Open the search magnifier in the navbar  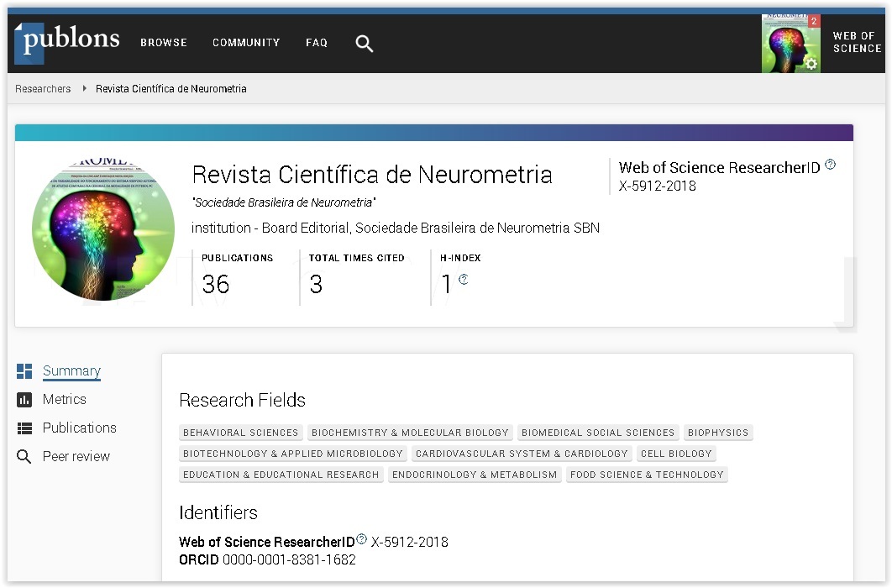coord(364,43)
